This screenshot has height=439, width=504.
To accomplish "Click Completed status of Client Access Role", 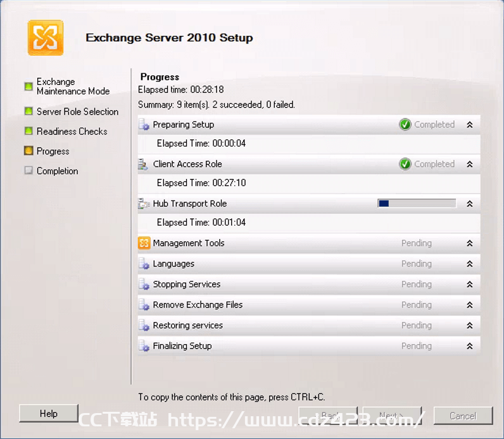I will click(434, 164).
